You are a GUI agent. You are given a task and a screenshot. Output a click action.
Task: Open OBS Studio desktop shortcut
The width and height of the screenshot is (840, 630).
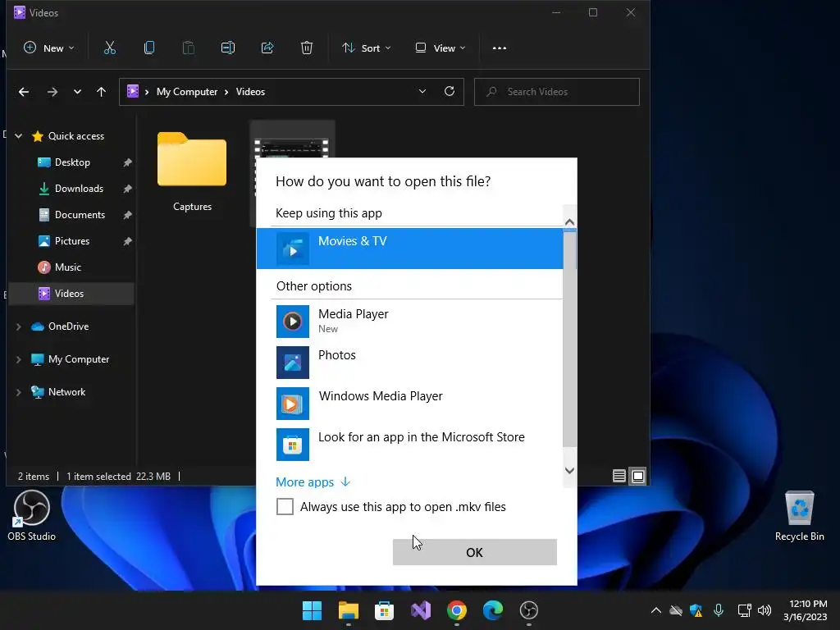(x=32, y=515)
